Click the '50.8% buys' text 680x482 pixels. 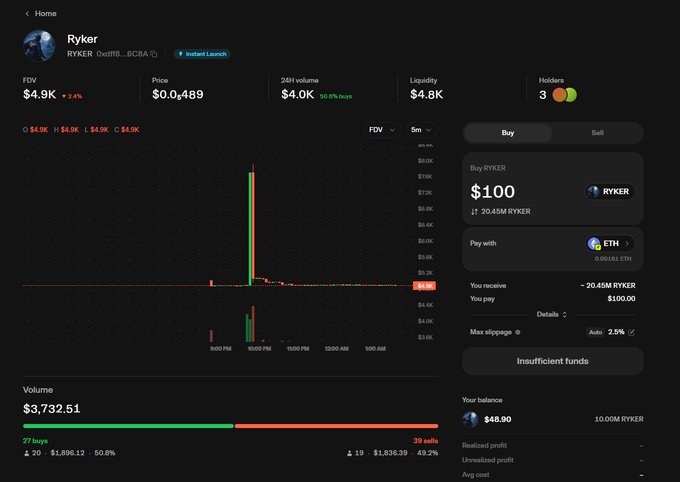point(336,96)
